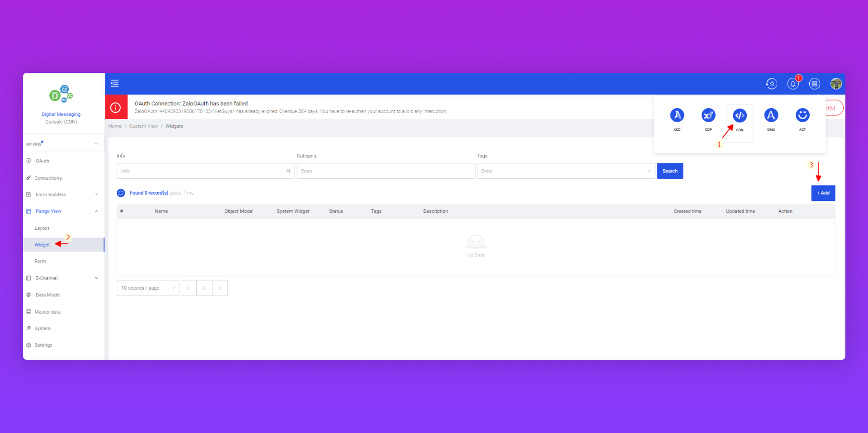Click the notification bell icon

[793, 84]
